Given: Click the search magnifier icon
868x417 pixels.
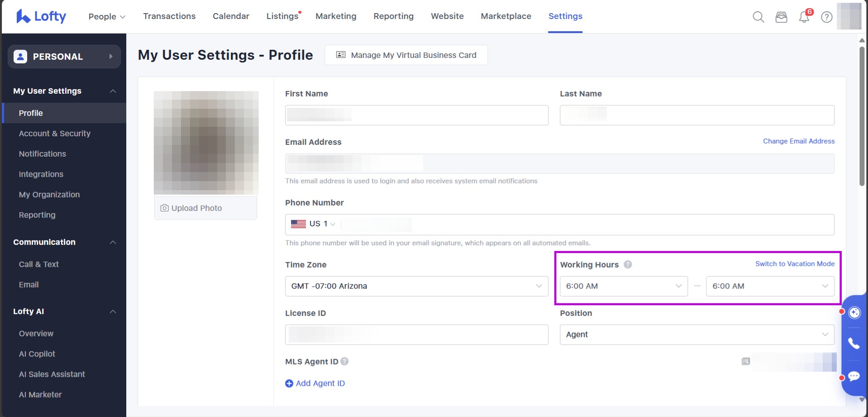Looking at the screenshot, I should point(758,17).
